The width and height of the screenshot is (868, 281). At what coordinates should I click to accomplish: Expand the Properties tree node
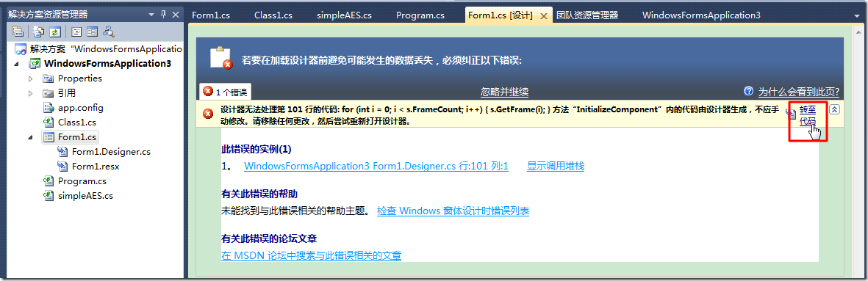30,79
